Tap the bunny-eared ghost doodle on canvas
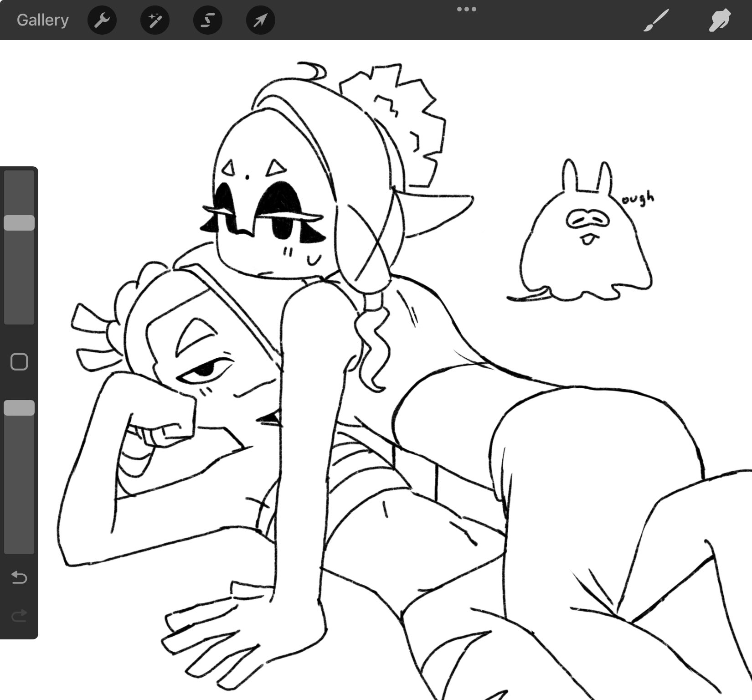752x700 pixels. click(586, 246)
